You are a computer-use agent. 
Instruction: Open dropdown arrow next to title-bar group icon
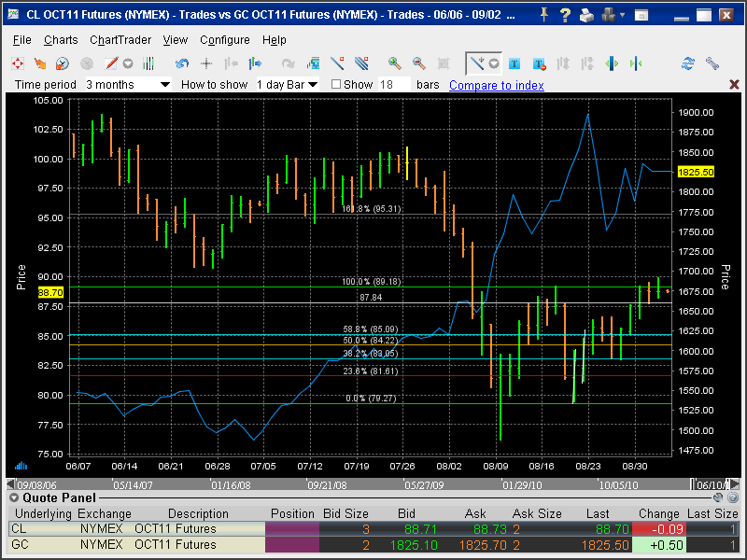[x=623, y=15]
